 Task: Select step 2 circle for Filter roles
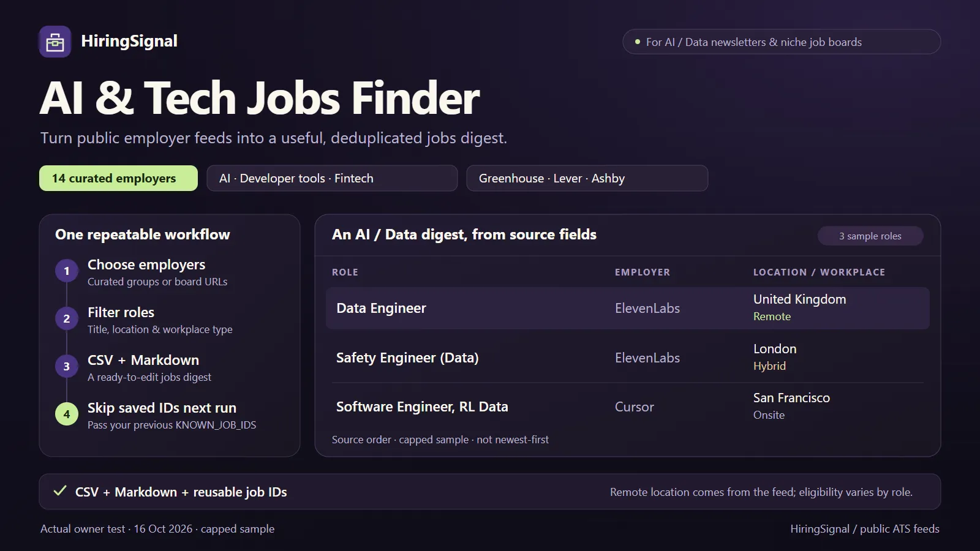pos(67,318)
